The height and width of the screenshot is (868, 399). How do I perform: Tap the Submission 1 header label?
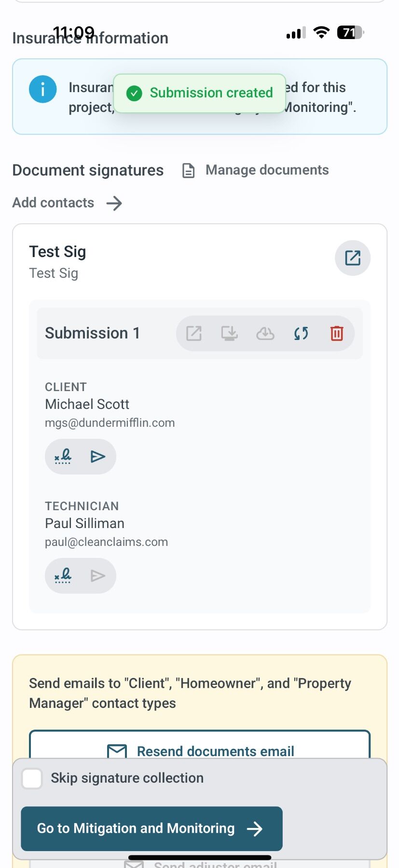[x=92, y=333]
